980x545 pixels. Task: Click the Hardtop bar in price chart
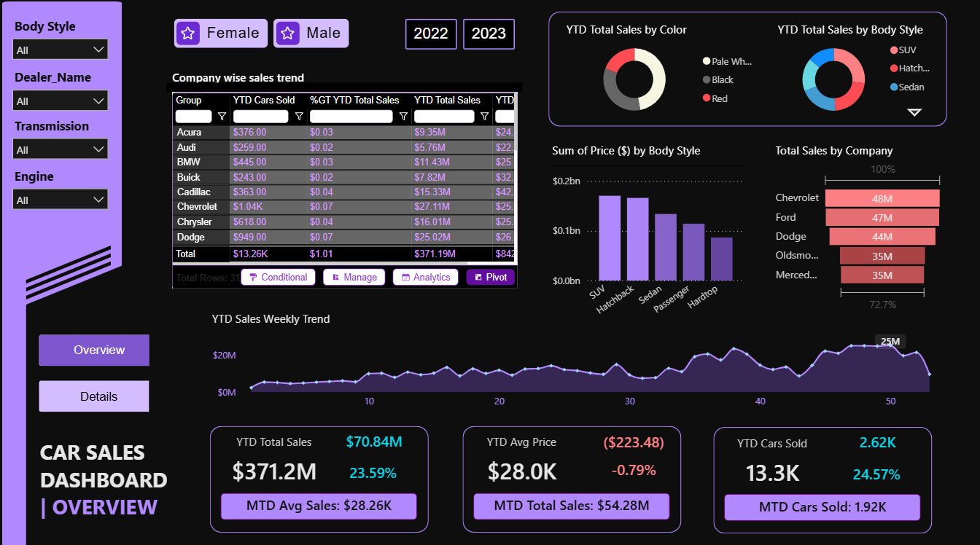pyautogui.click(x=721, y=259)
